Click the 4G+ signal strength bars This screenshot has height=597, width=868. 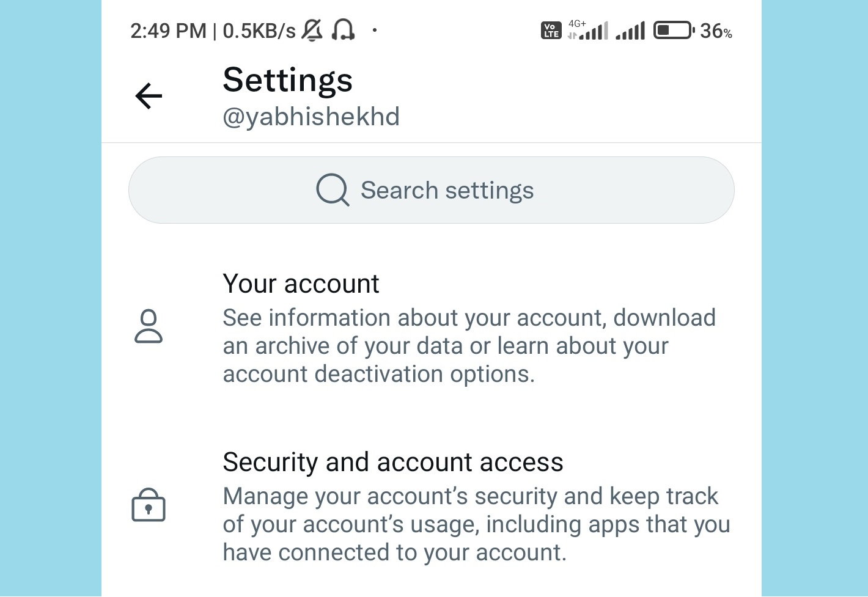tap(589, 30)
